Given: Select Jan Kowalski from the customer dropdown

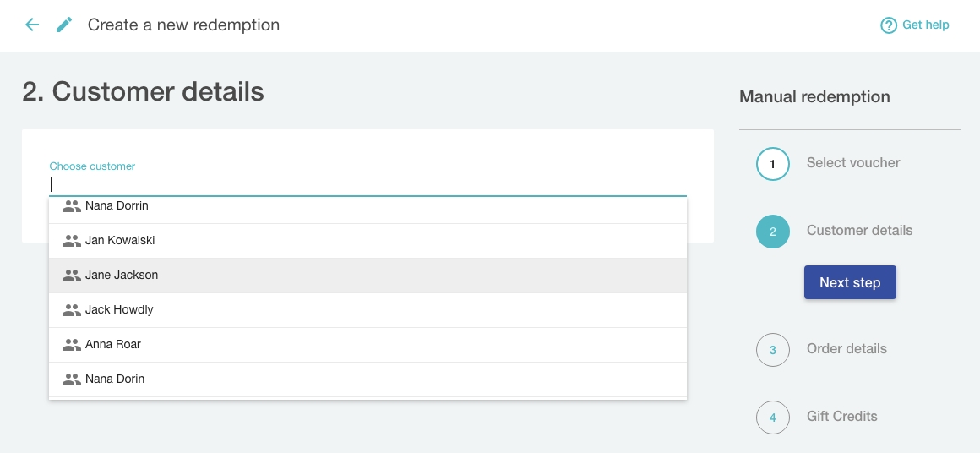Looking at the screenshot, I should coord(120,241).
